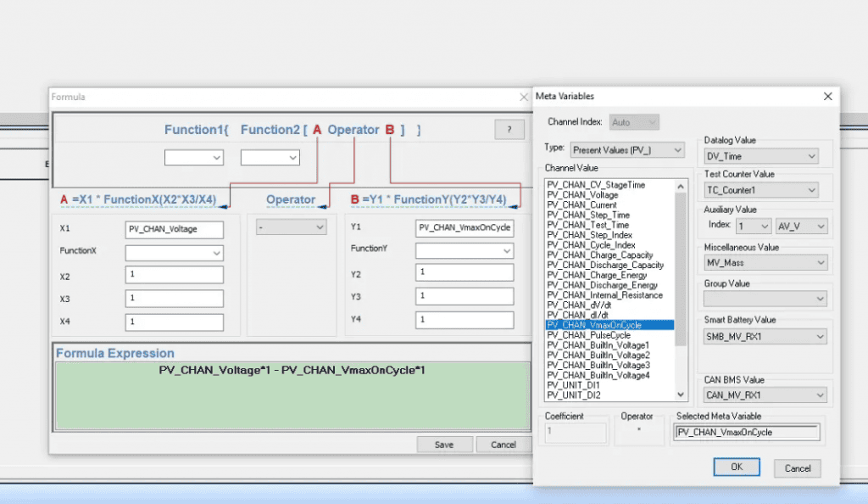The image size is (868, 504).
Task: Cancel the Formula dialog
Action: coord(504,445)
